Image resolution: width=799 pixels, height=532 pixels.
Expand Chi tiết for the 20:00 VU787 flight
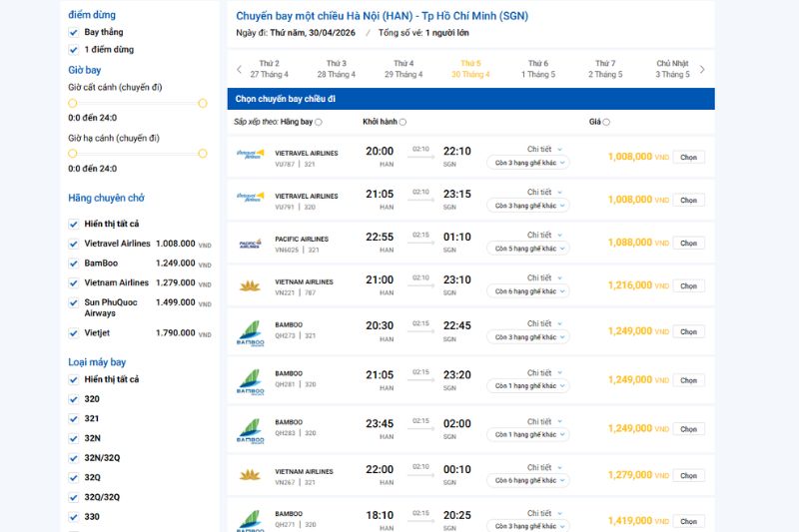(544, 149)
